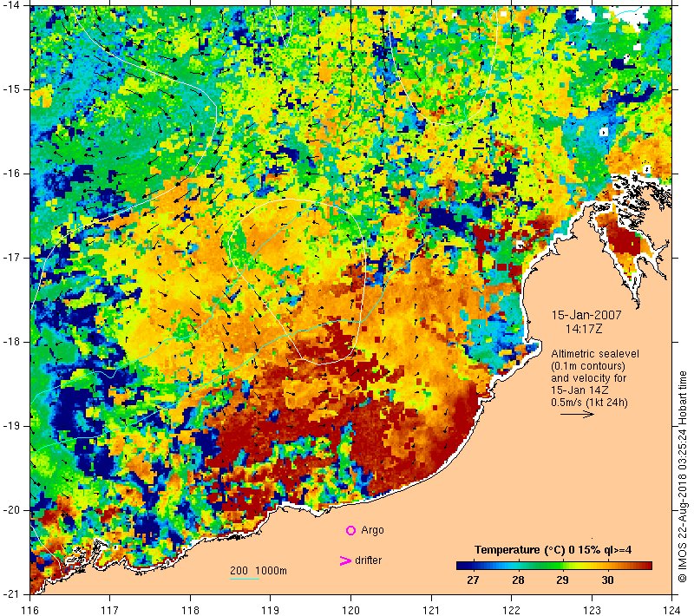Viewport: 694px width, 616px height.
Task: Click the 'Temperature (°C) 0 15% ql>=4' title
Action: [x=553, y=550]
